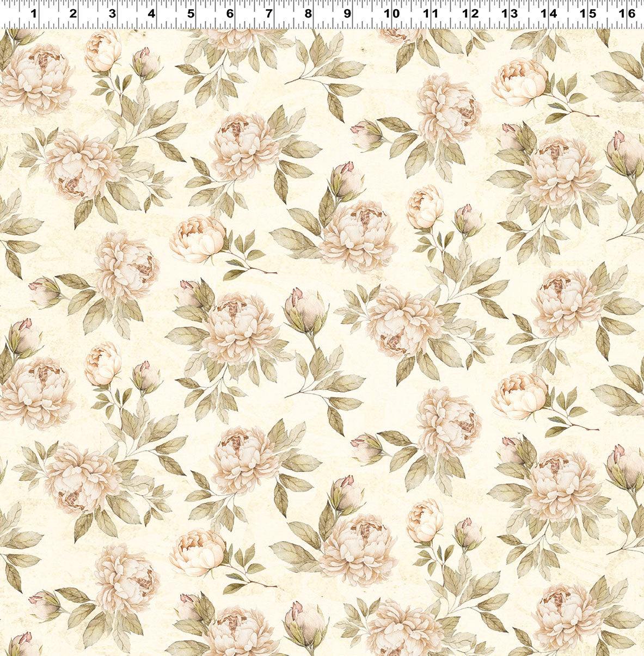This screenshot has width=644, height=656.
Task: Pick the 9 inch mark on ruler
Action: tap(347, 14)
